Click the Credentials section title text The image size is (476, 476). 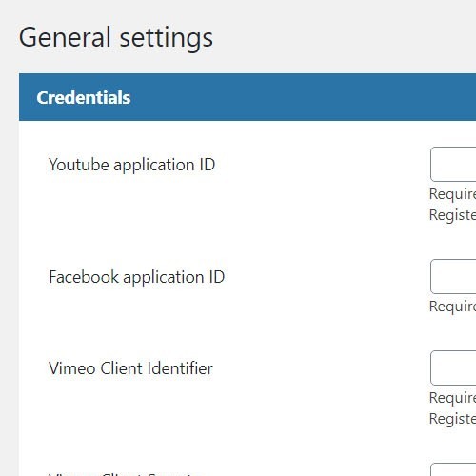[x=84, y=97]
